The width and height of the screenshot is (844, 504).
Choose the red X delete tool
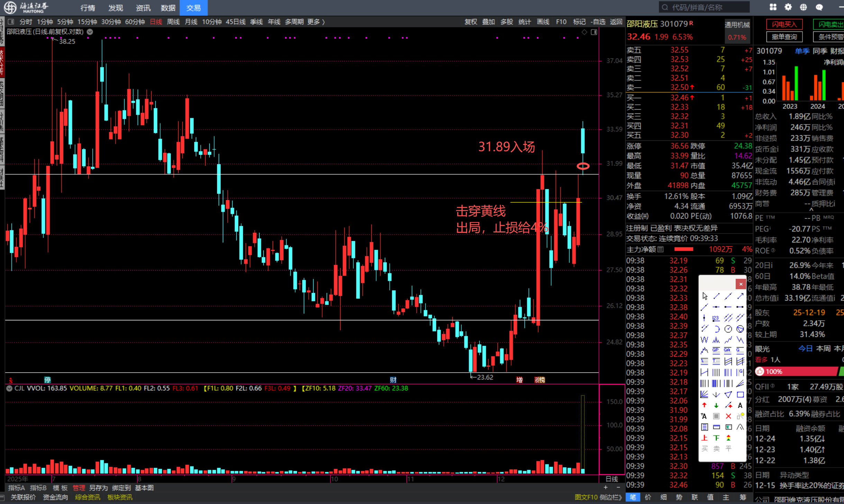pos(728,416)
